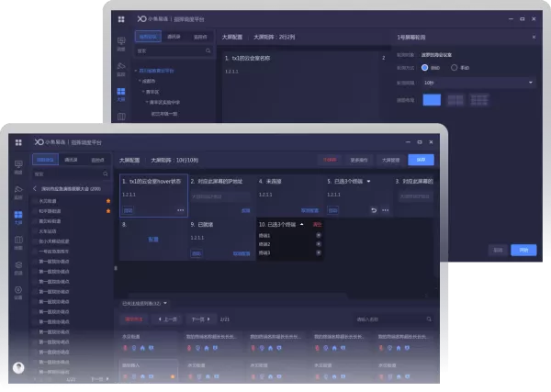
Task: Click 取消 cancel button in polling panel
Action: 498,250
